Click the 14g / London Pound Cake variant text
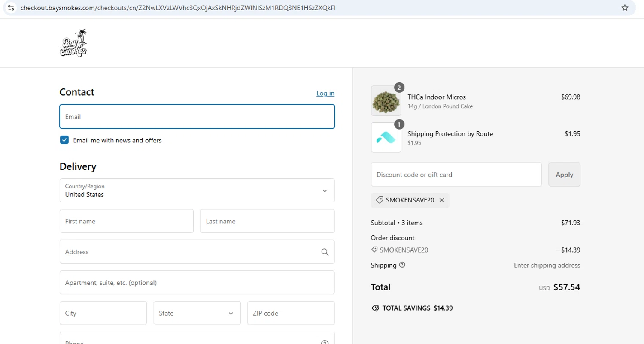 click(x=440, y=106)
